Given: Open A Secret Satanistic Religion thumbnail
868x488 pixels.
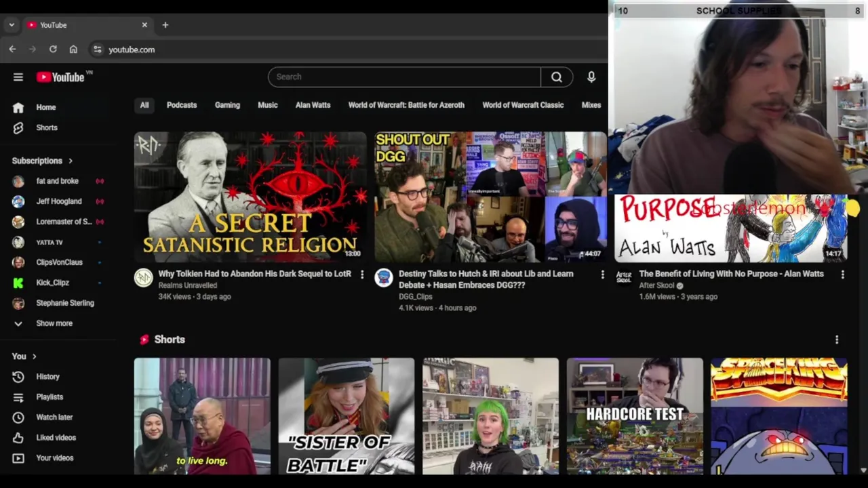Looking at the screenshot, I should [250, 197].
